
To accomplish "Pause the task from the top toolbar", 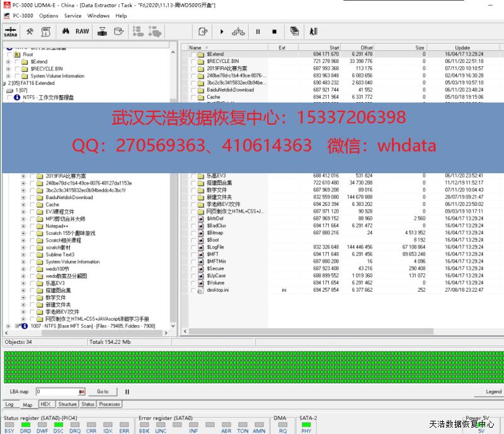I will (258, 31).
